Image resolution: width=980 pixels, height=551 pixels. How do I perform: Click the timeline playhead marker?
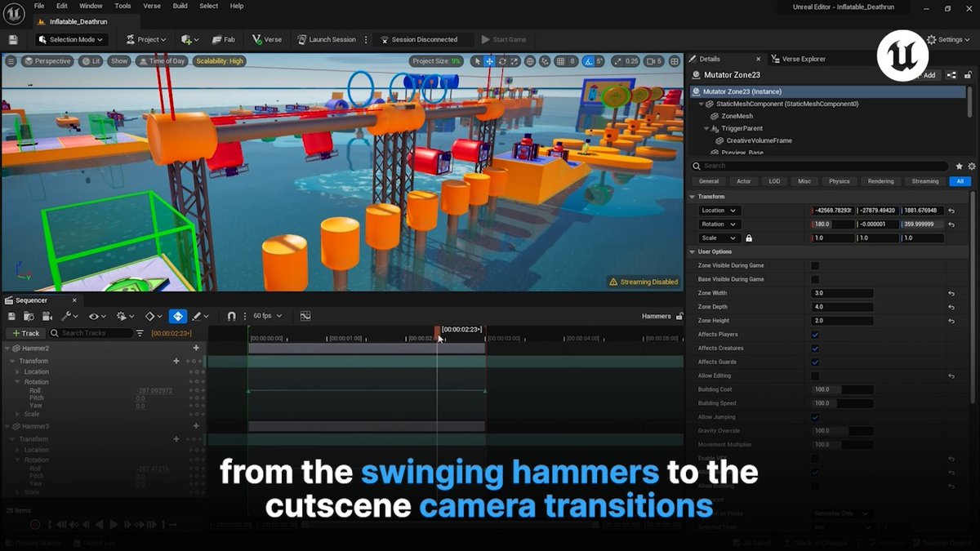pos(438,331)
